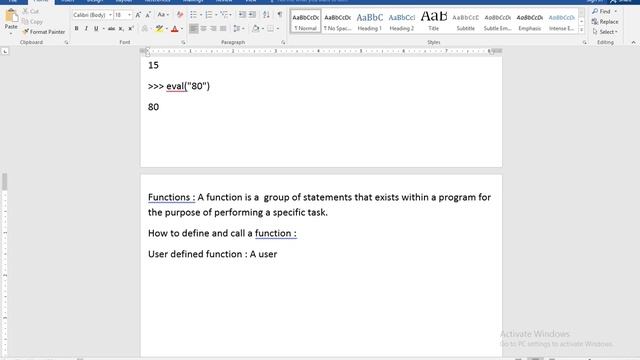Decrease font size with Shrink Font
This screenshot has height=360, width=640.
pyautogui.click(x=148, y=15)
